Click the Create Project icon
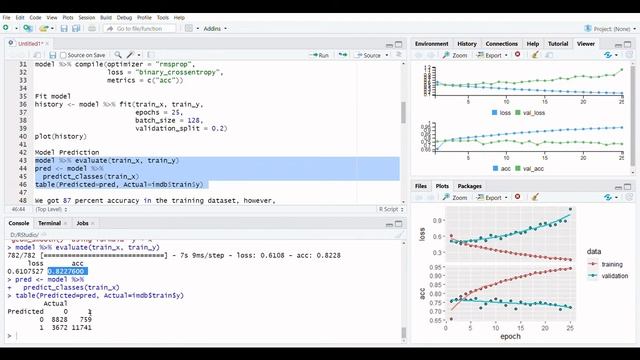The image size is (640, 360). (x=28, y=28)
